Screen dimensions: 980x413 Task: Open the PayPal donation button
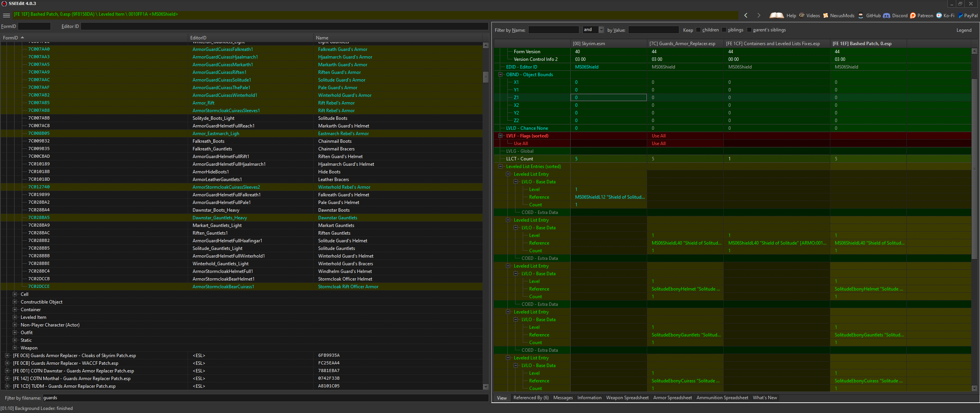coord(968,16)
